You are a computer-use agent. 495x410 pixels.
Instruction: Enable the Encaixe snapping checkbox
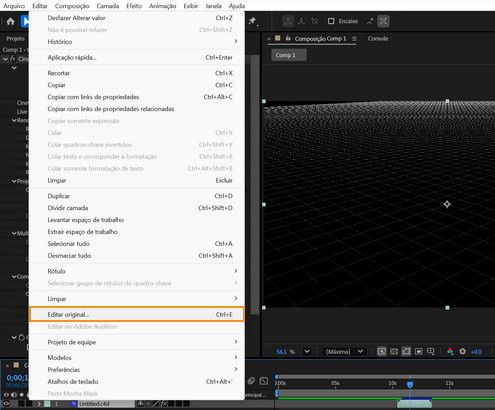(331, 21)
